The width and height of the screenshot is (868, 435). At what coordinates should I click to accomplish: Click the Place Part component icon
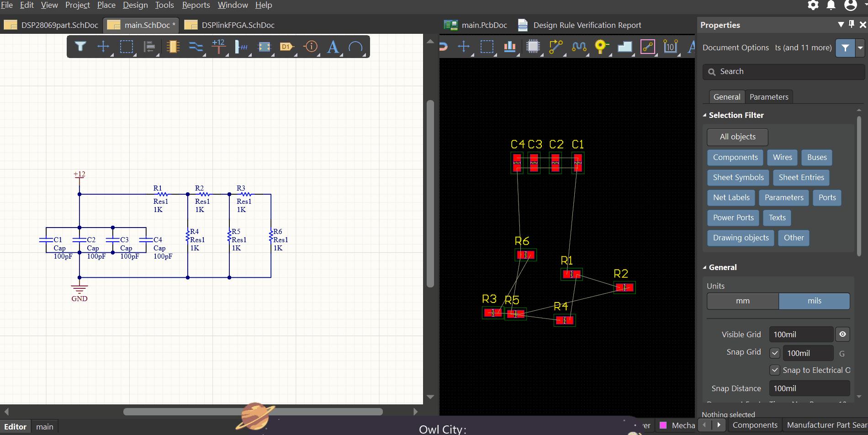point(173,47)
